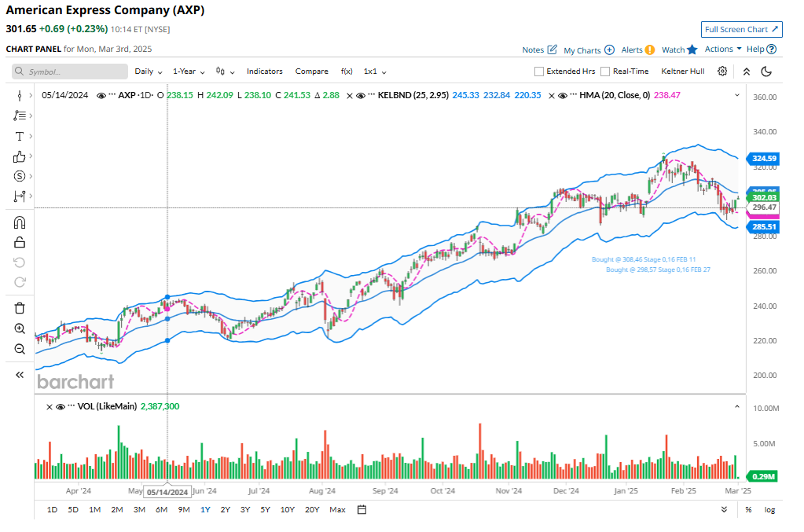Select the text annotation tool
This screenshot has width=804, height=532.
(x=20, y=136)
